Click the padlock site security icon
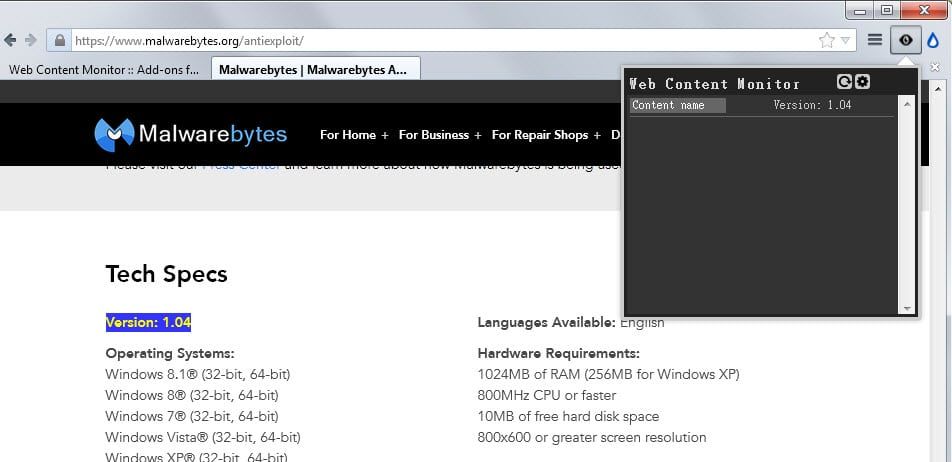The image size is (952, 462). (60, 41)
